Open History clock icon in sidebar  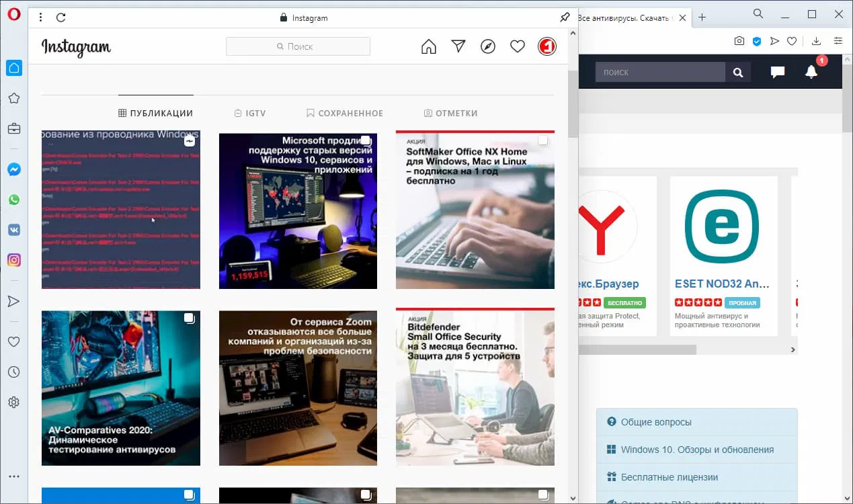point(14,372)
